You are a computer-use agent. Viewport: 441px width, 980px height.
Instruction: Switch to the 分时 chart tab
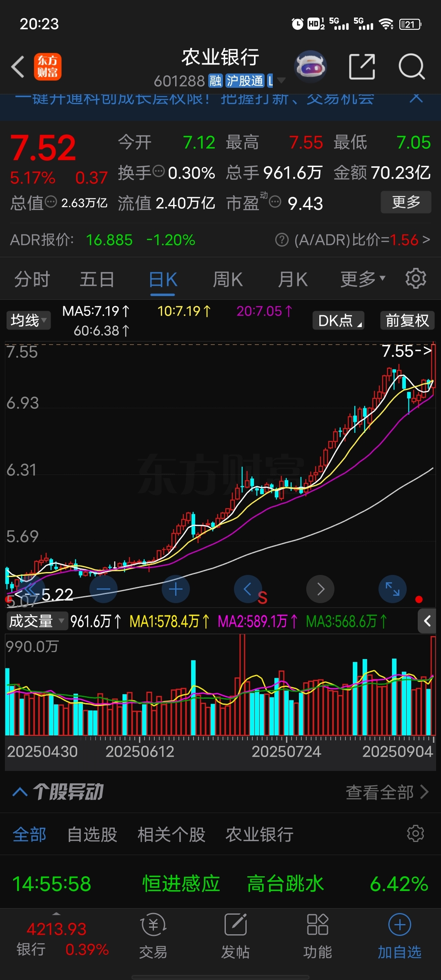[x=32, y=280]
